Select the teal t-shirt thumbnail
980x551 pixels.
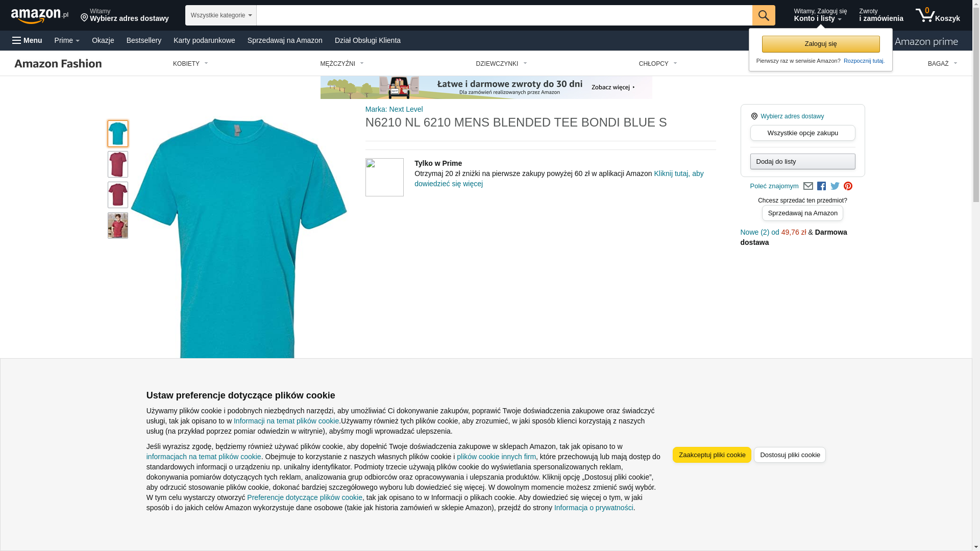(118, 134)
